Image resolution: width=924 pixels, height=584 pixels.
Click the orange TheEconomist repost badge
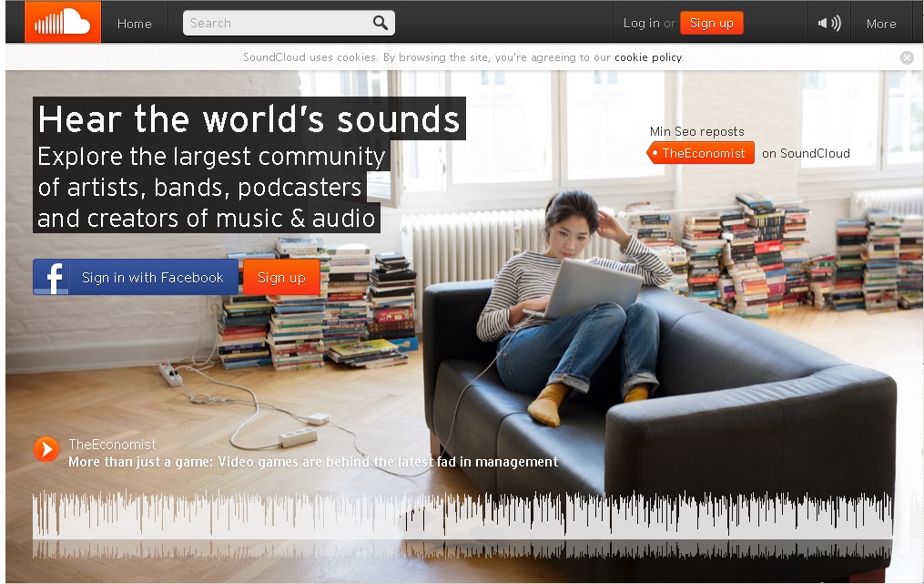pyautogui.click(x=699, y=153)
